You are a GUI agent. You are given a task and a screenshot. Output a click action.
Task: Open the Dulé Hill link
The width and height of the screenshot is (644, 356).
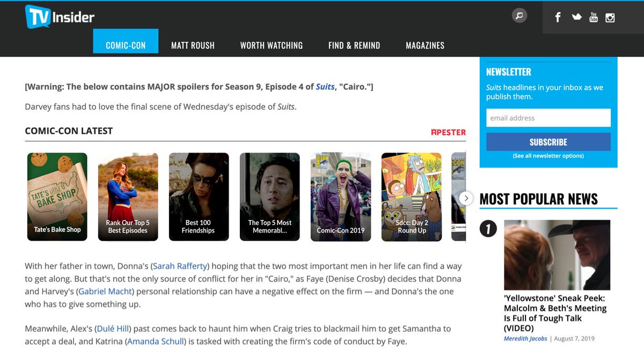click(114, 329)
